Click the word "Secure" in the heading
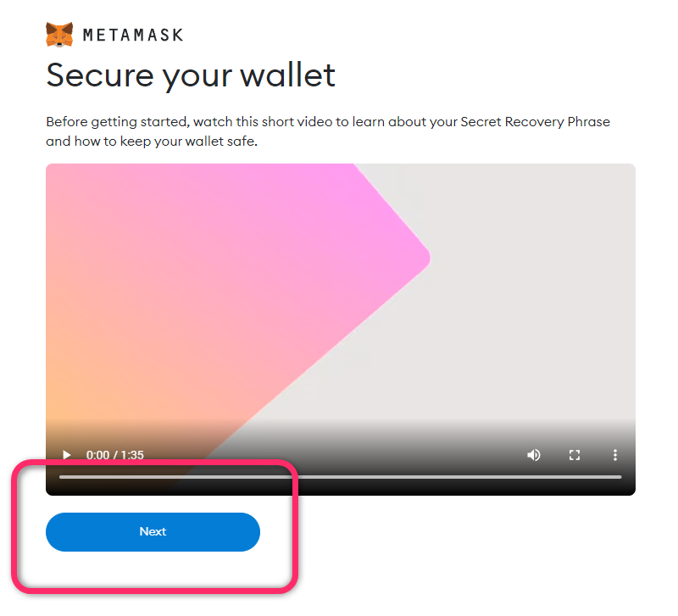This screenshot has width=678, height=616. 100,76
